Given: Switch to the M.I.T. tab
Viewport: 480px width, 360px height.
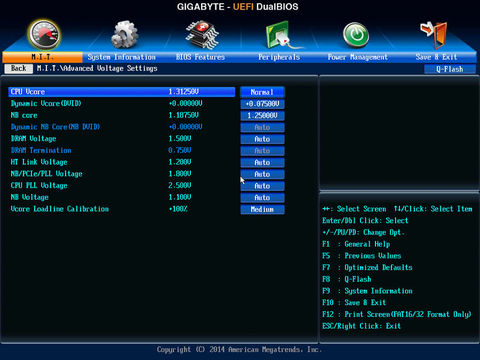Looking at the screenshot, I should [42, 57].
